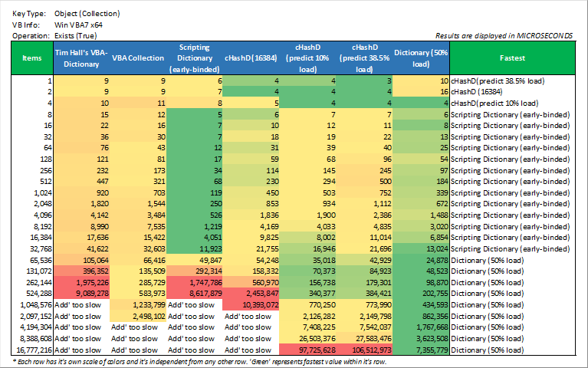Click the Scripting Dictionary (early-binded) column header
The image size is (588, 368).
coord(194,58)
